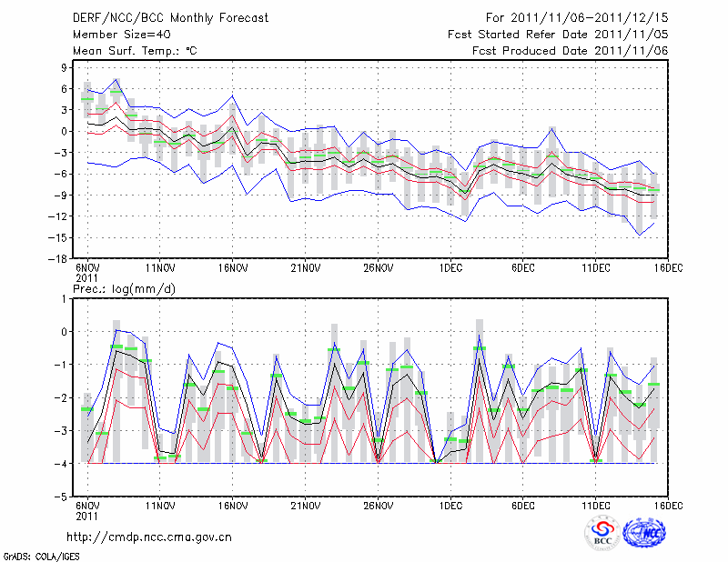The image size is (728, 562).
Task: Click 6DEC tick on precipitation chart axis
Action: click(523, 505)
